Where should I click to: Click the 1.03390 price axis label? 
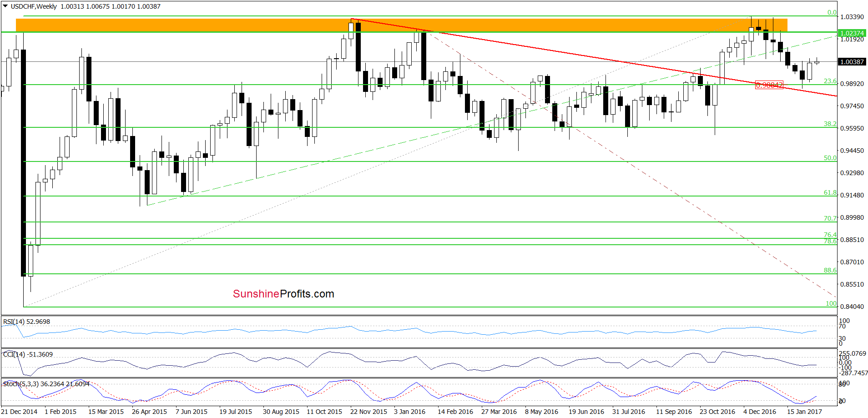(852, 17)
